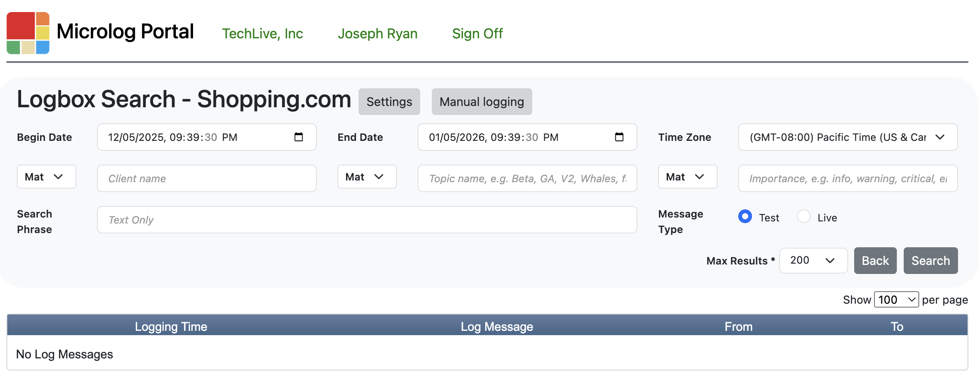Open the Joseph Ryan profile link
Viewport: 980px width, 392px height.
(x=378, y=34)
